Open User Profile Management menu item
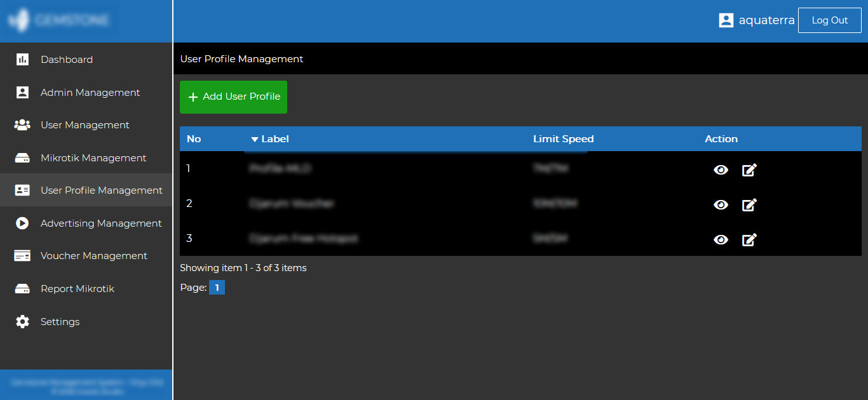The height and width of the screenshot is (400, 868). coord(101,190)
